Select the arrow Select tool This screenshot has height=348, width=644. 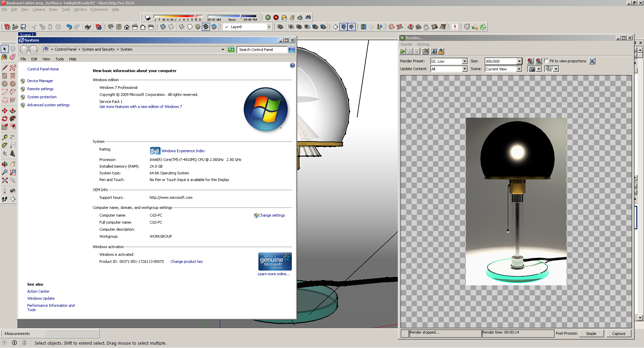pos(5,49)
